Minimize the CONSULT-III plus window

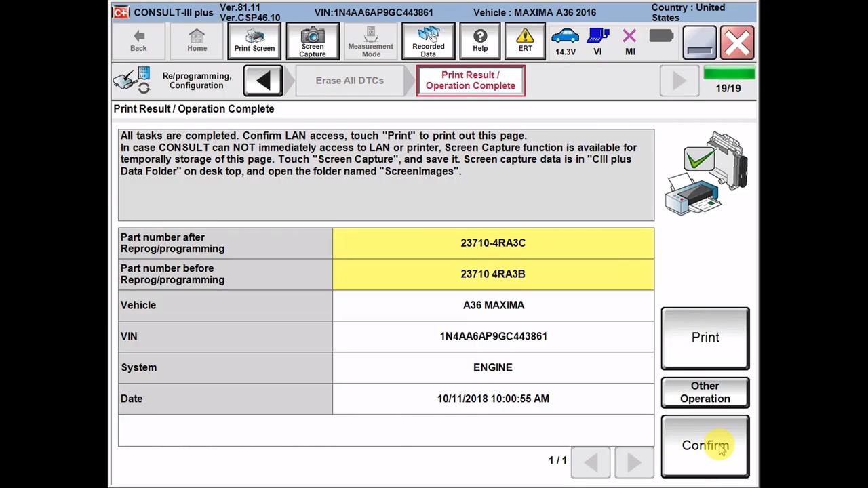(x=699, y=42)
